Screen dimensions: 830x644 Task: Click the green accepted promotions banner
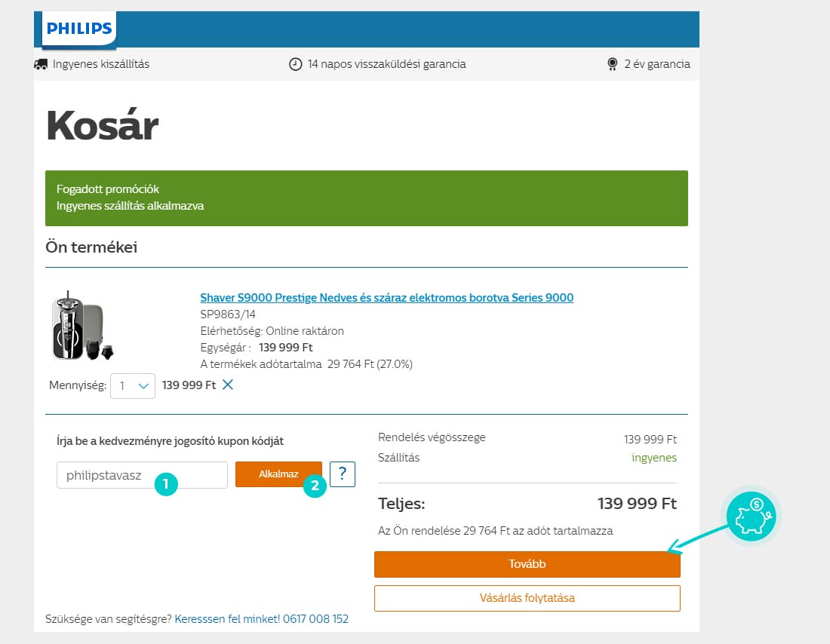coord(366,198)
